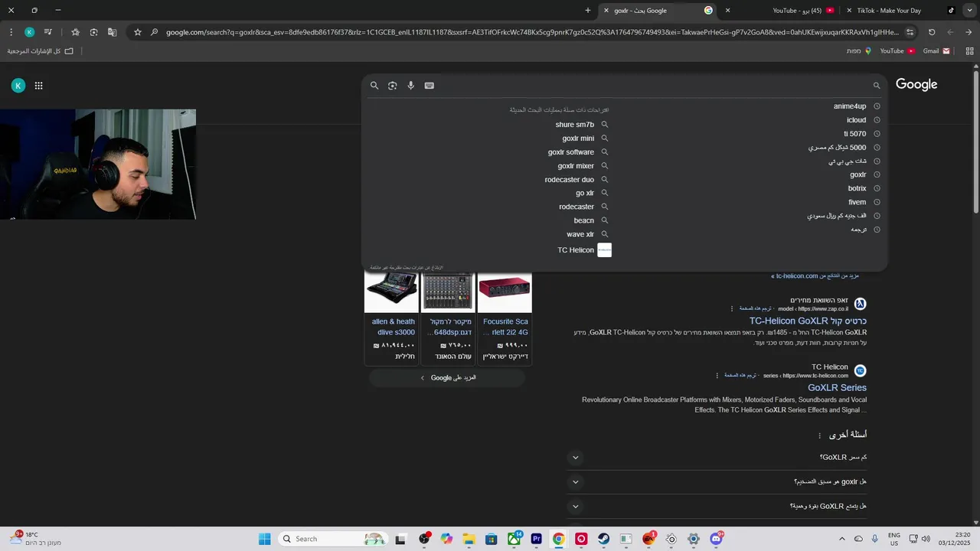980x551 pixels.
Task: Open the apps grid icon on bookmarks bar
Action: coord(969,51)
